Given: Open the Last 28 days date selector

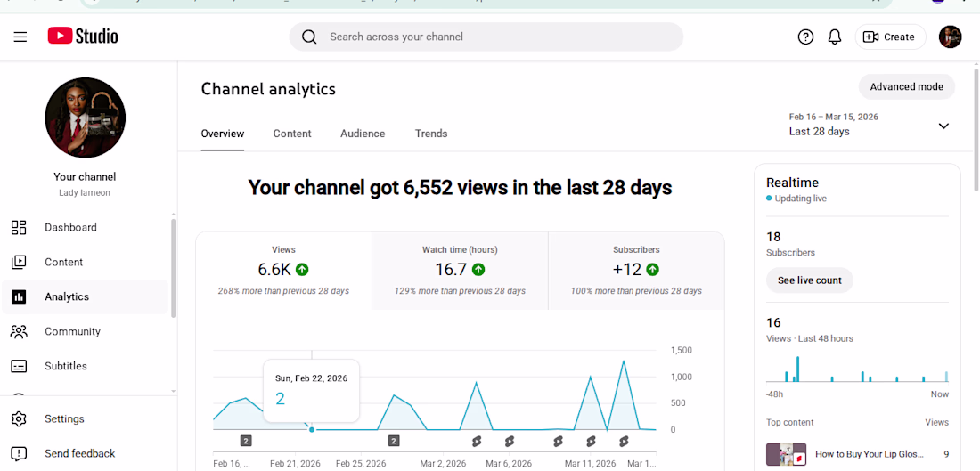Looking at the screenshot, I should pyautogui.click(x=870, y=124).
